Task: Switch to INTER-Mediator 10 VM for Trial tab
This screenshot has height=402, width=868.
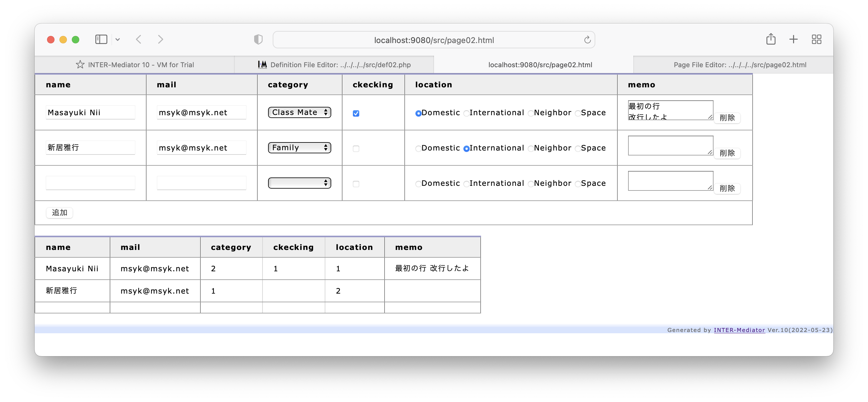Action: (x=135, y=64)
